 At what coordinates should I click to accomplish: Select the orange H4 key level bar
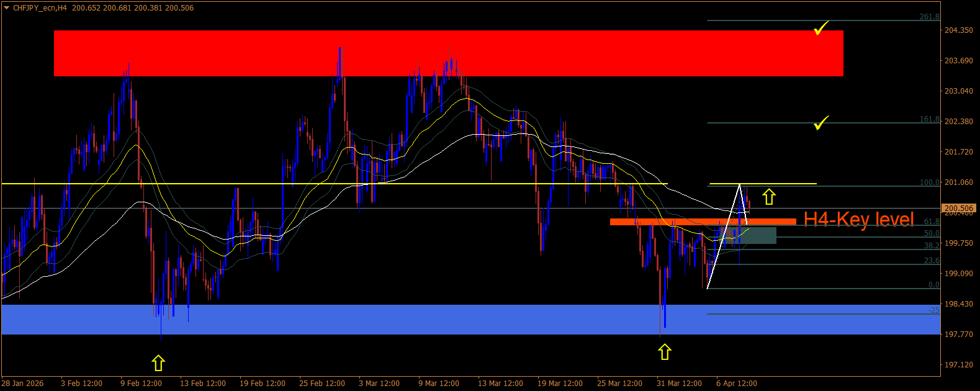[x=703, y=222]
